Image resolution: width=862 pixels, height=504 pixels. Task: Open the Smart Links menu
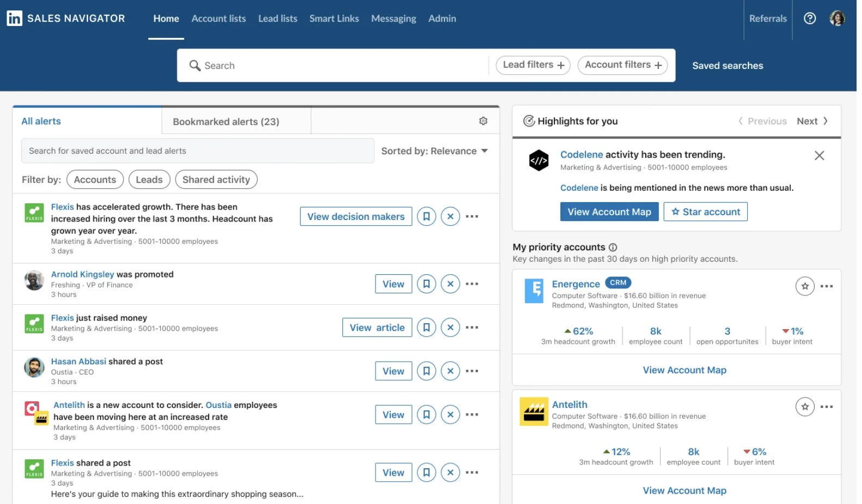pyautogui.click(x=334, y=18)
